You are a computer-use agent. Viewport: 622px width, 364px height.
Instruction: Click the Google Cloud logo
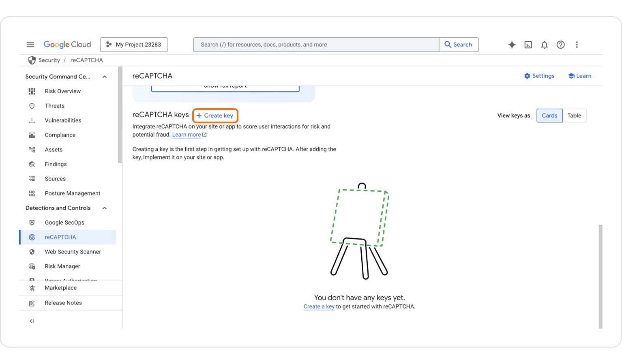click(67, 45)
